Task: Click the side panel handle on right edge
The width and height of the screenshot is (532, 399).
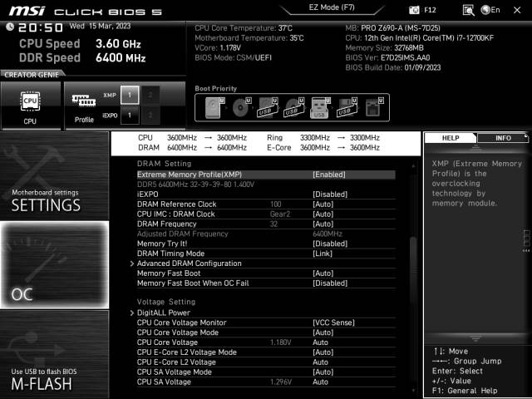Action: tap(526, 240)
